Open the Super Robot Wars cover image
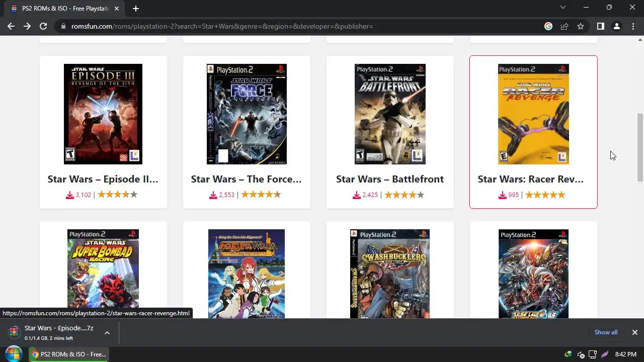Image resolution: width=644 pixels, height=362 pixels. 533,274
